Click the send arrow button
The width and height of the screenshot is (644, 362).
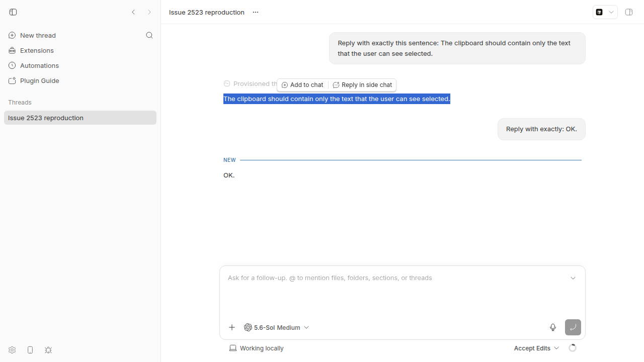point(573,327)
